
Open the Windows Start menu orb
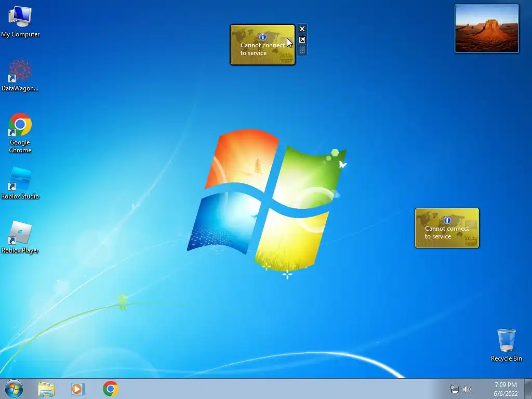14,389
